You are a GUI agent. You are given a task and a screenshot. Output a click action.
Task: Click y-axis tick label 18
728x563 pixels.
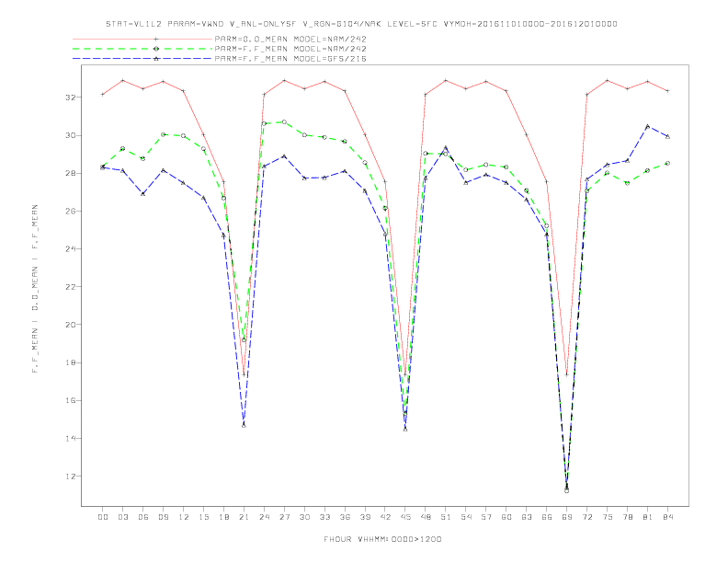tap(71, 362)
